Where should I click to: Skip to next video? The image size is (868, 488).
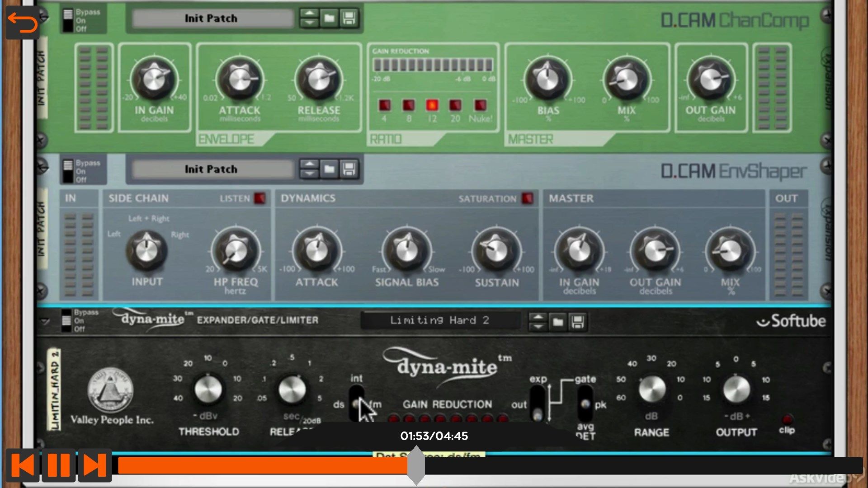click(95, 465)
